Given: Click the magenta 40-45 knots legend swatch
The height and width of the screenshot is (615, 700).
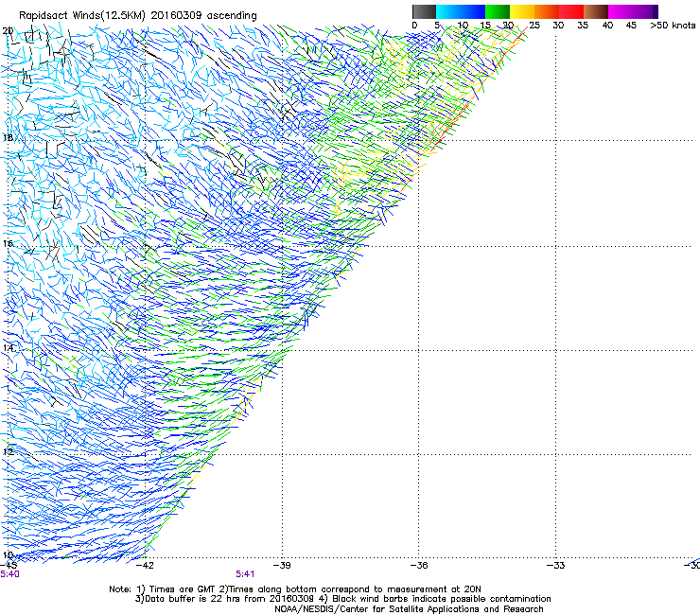Looking at the screenshot, I should click(x=621, y=11).
